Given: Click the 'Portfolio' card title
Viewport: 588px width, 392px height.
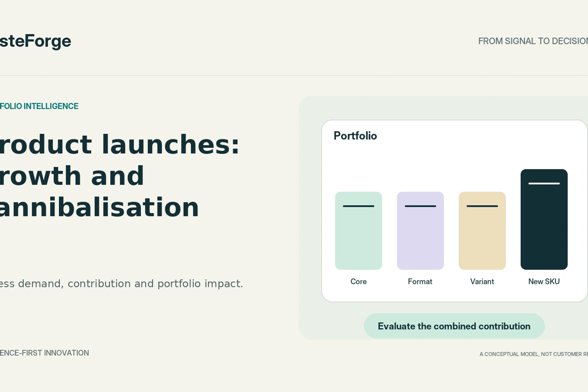Looking at the screenshot, I should tap(355, 136).
